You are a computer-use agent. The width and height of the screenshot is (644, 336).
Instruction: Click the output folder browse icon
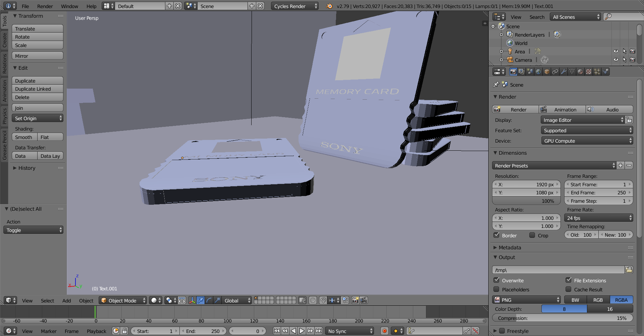629,270
